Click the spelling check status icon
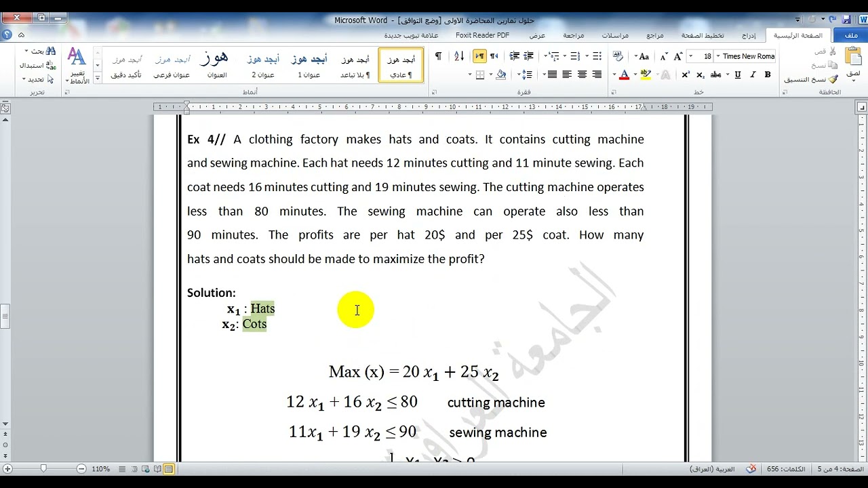The image size is (868, 488). coord(751,469)
